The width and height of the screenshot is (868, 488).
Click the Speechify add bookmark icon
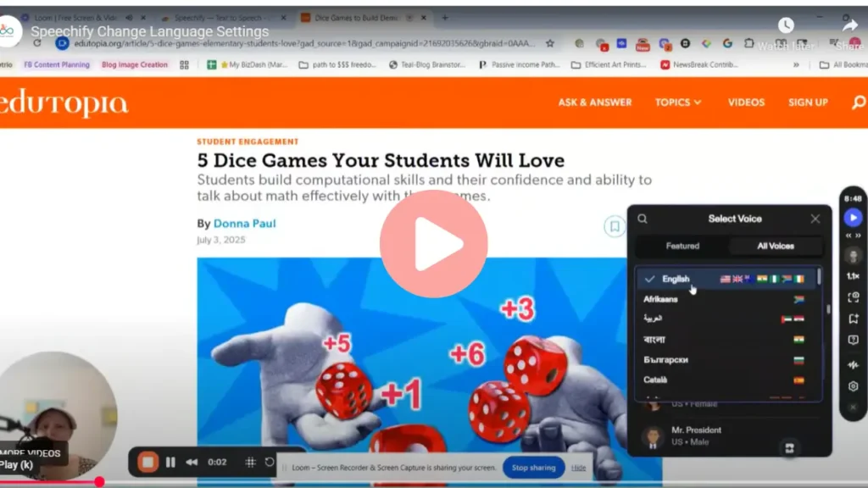point(853,319)
